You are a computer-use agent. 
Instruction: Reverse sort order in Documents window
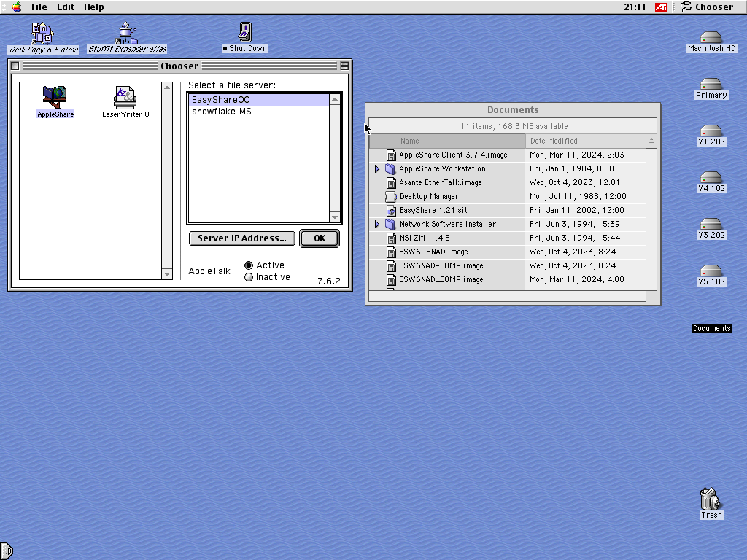(651, 141)
